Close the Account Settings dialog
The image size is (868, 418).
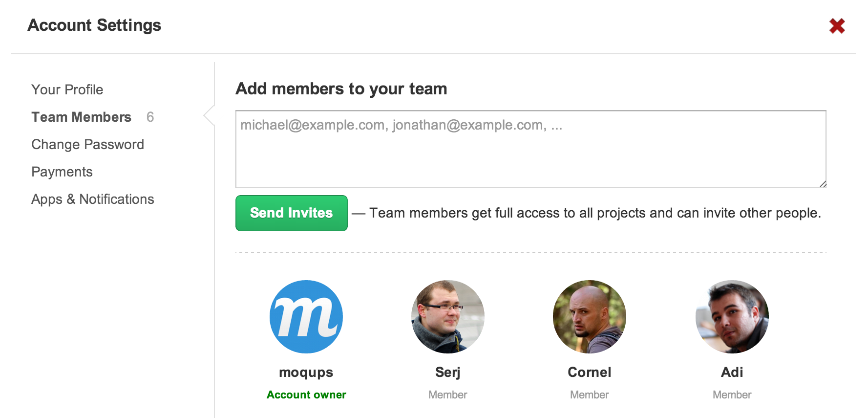[x=837, y=26]
